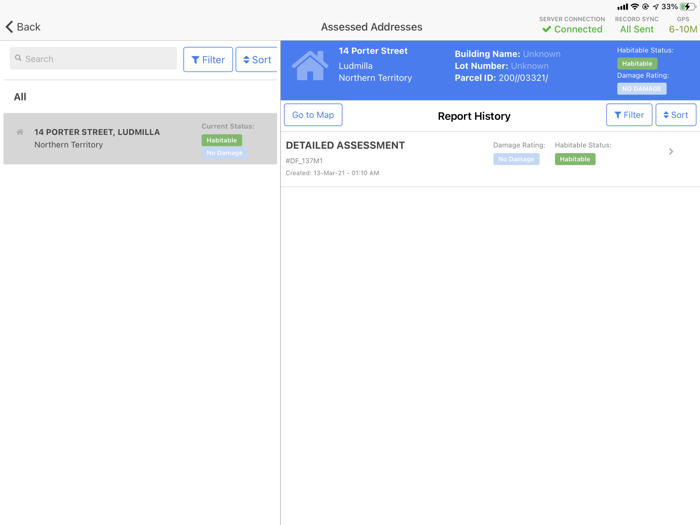700x525 pixels.
Task: Tap the Wi-Fi icon in status bar
Action: click(634, 7)
